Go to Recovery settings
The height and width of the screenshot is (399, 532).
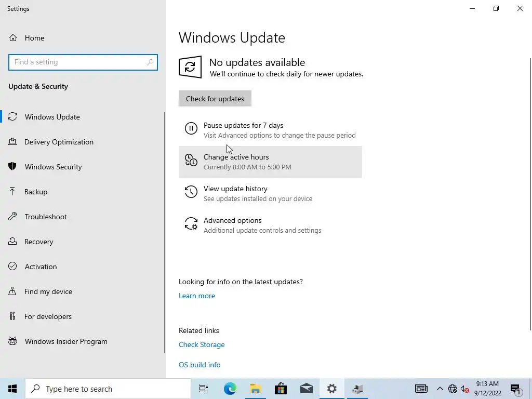tap(82, 242)
